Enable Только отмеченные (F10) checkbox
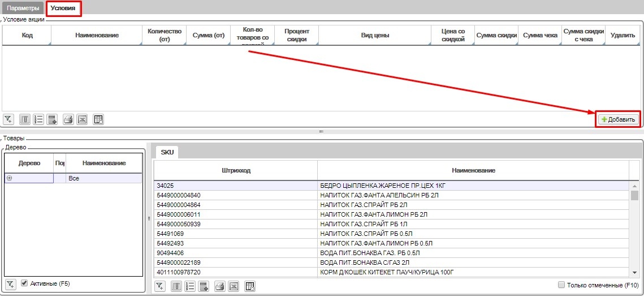644x297 pixels. click(561, 285)
